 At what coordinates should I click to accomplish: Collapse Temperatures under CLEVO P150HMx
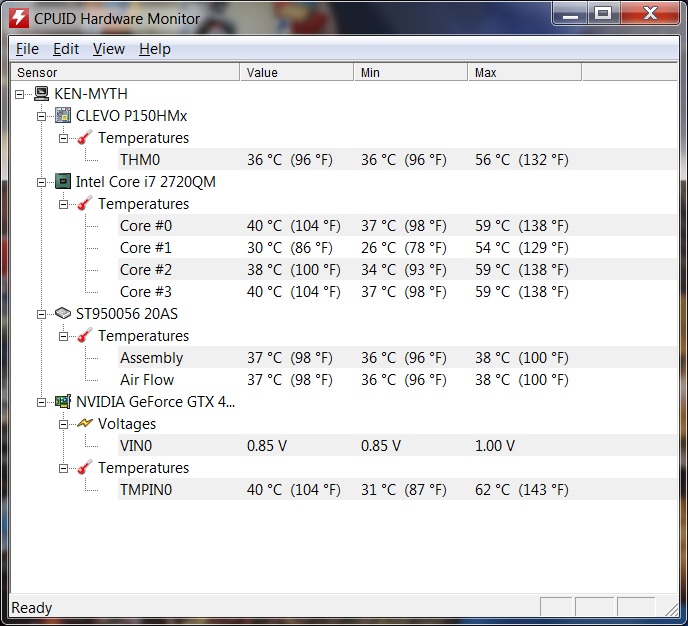pyautogui.click(x=63, y=138)
